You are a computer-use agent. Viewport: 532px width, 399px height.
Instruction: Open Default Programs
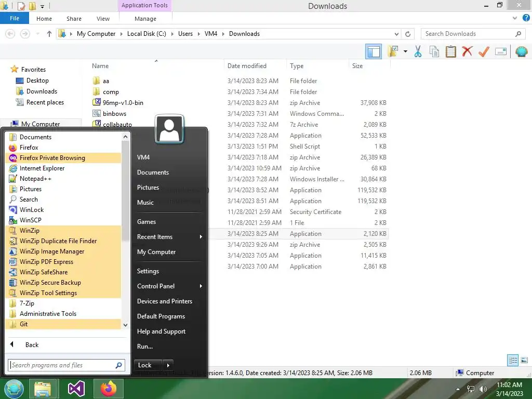(170, 316)
